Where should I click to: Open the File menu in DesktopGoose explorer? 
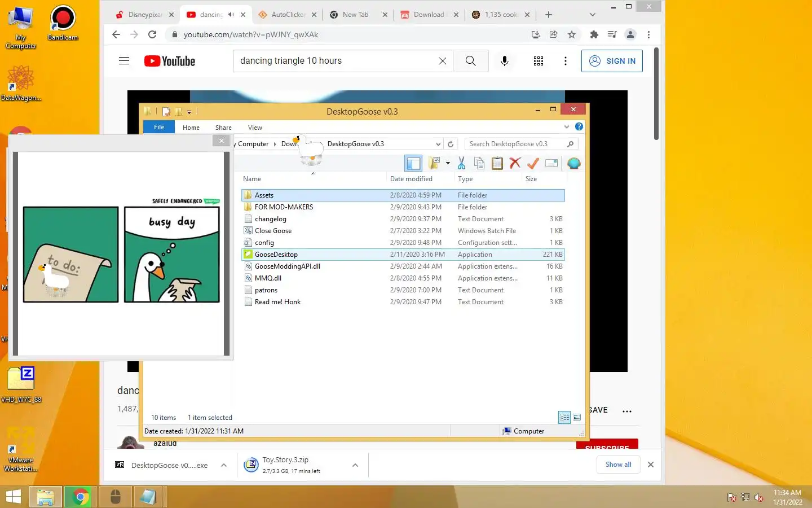coord(159,127)
